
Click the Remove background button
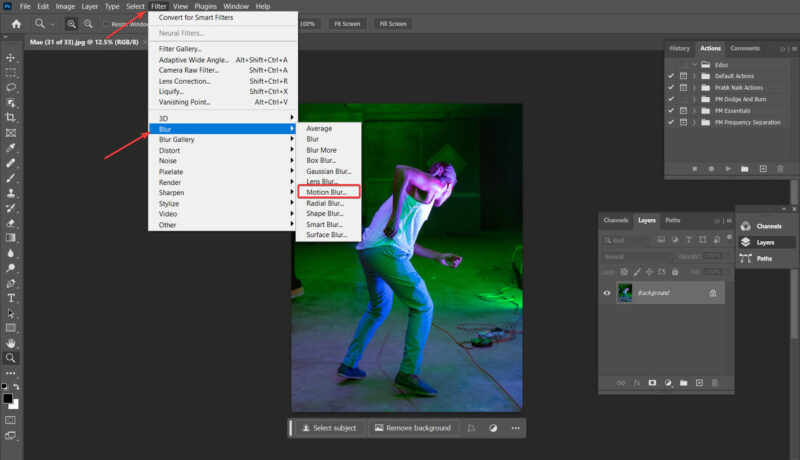[x=413, y=428]
